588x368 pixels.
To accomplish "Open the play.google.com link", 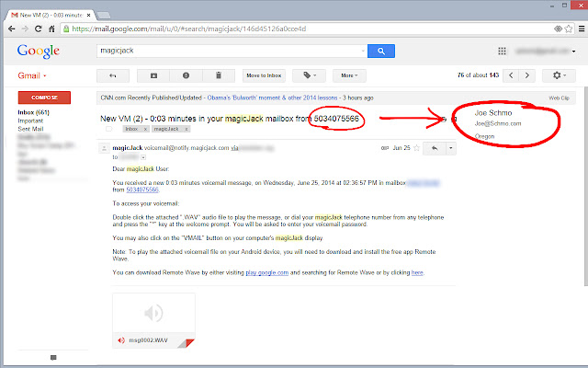I will pos(267,272).
